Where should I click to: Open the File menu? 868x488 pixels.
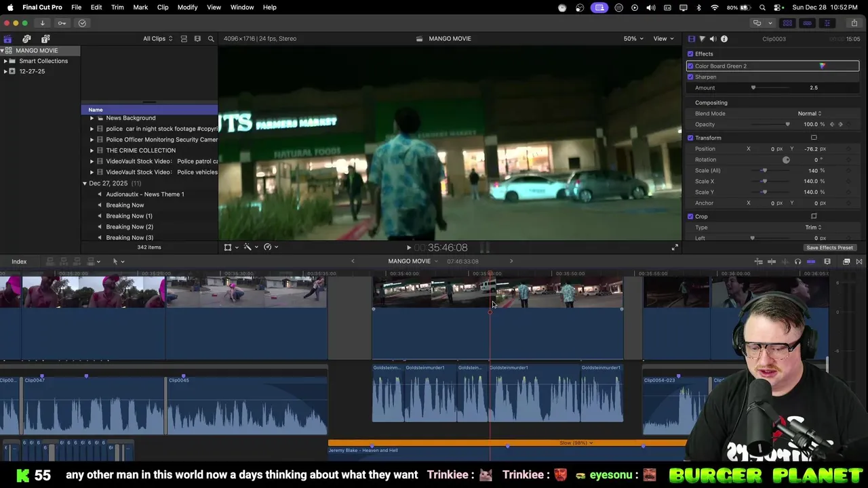pos(77,7)
